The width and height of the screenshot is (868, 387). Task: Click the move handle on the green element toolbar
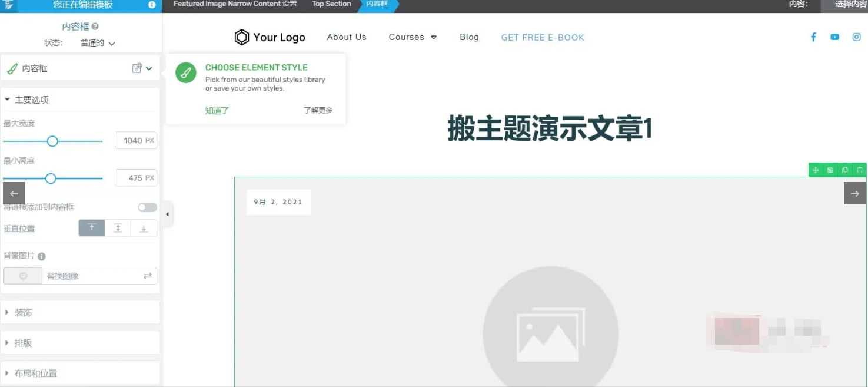(x=816, y=170)
